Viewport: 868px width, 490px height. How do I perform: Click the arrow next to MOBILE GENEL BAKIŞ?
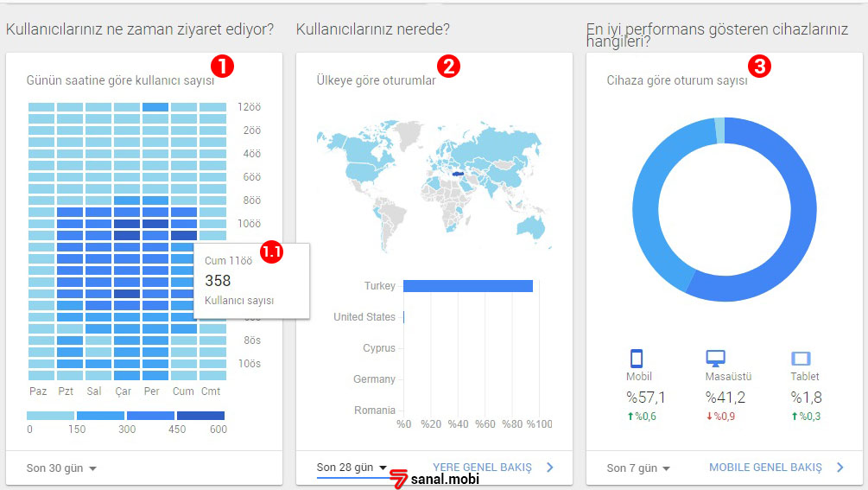[839, 468]
